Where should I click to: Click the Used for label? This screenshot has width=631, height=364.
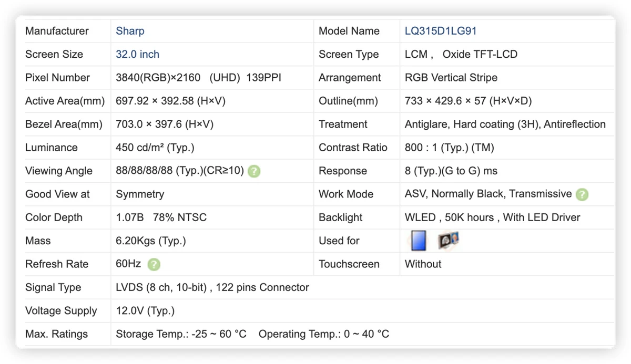coord(339,241)
